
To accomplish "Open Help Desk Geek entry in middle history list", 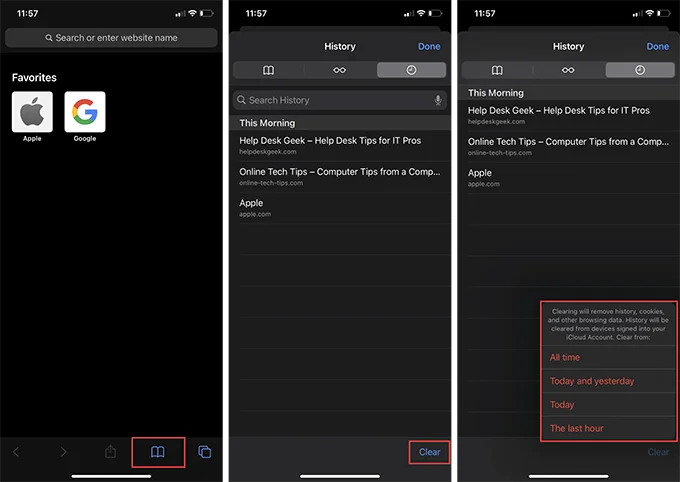I will (340, 145).
